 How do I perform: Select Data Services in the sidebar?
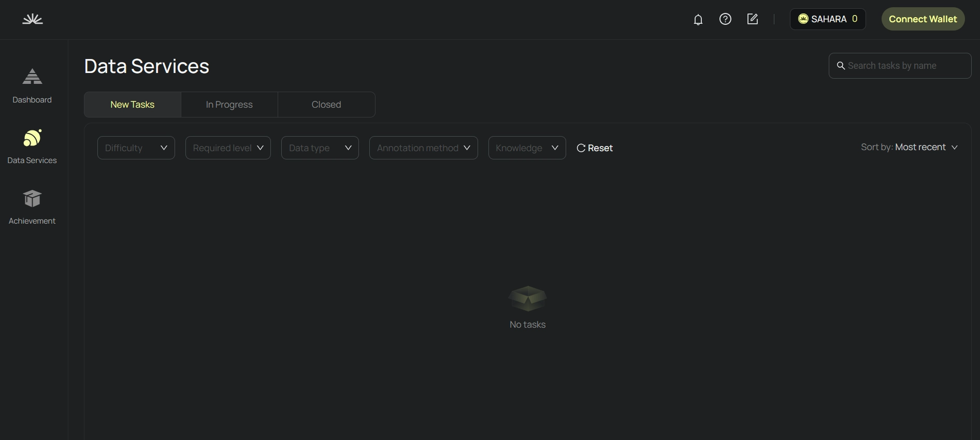click(x=32, y=146)
